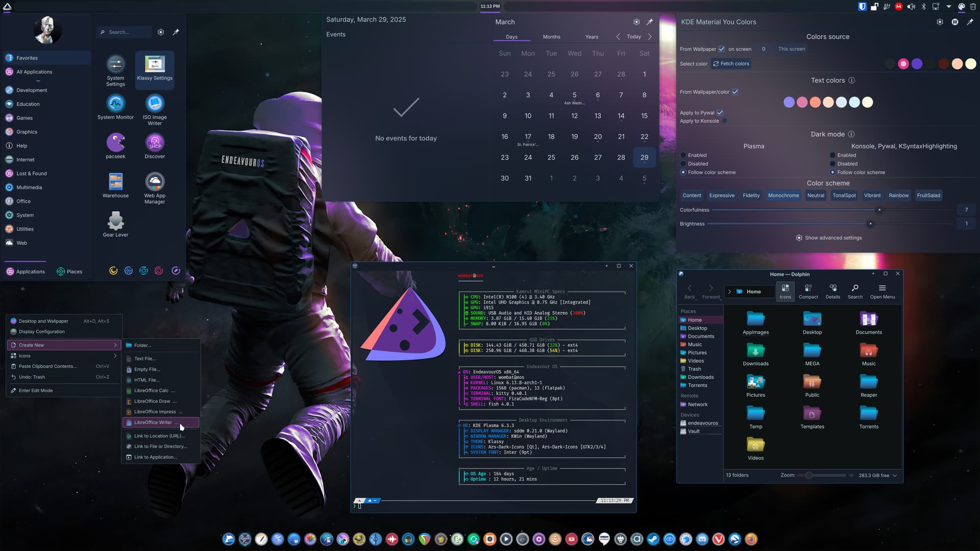Expand Create New submenu arrow
Viewport: 980px width, 551px height.
(x=115, y=345)
